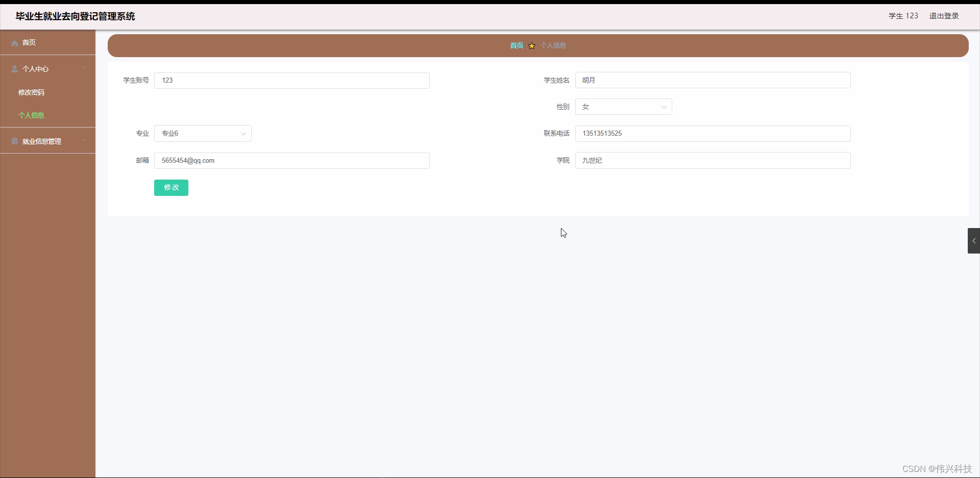
Task: Click the 联系电话 phone number field
Action: 713,133
